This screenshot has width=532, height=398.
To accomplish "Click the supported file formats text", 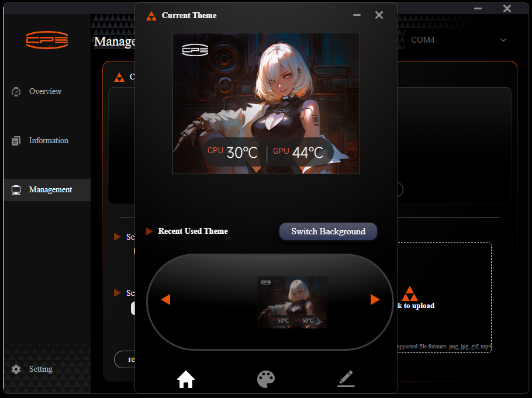I will pyautogui.click(x=444, y=347).
